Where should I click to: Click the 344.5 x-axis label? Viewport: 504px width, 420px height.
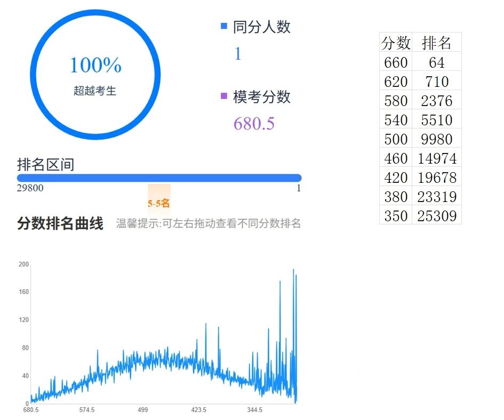click(254, 410)
